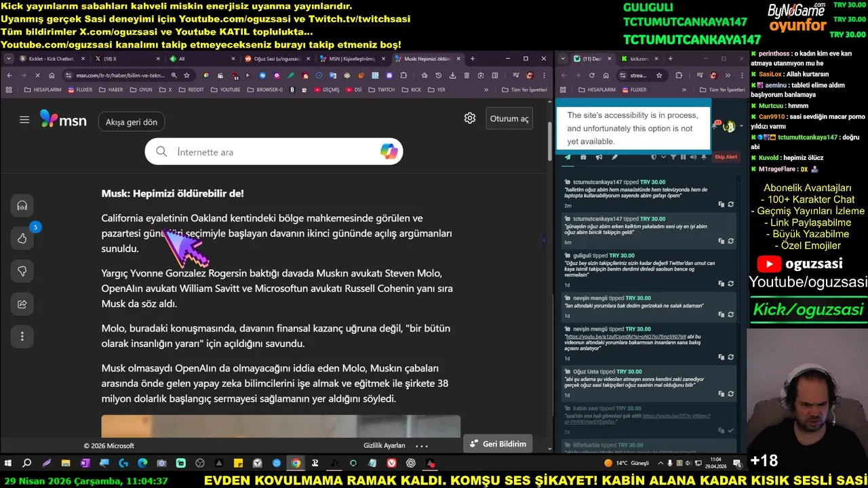
Task: Select paper plane tab icon in dashboard
Action: coord(568,157)
